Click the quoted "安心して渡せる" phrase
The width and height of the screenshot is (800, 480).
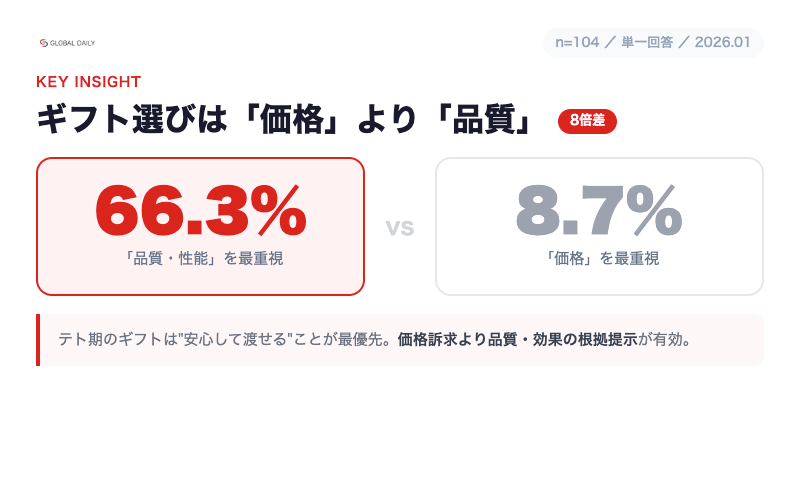pos(234,340)
